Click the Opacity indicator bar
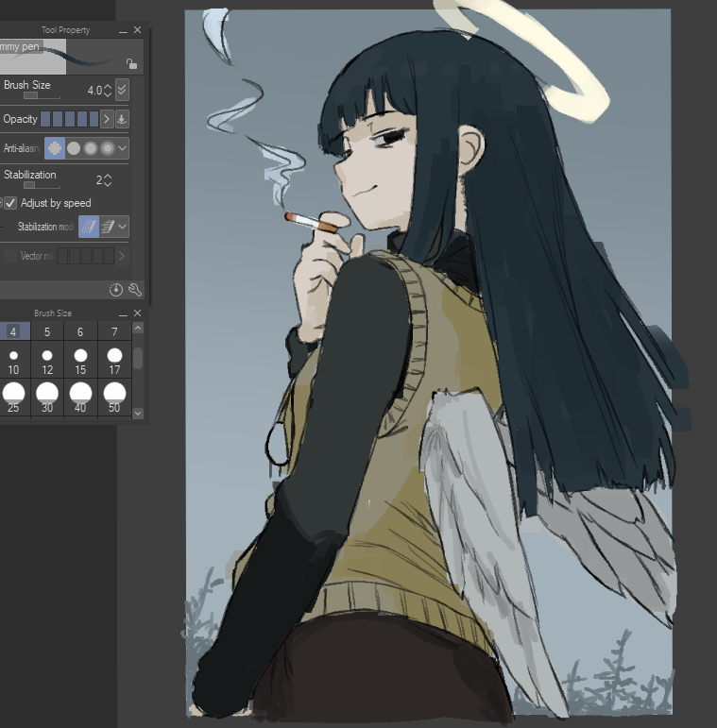 [70, 119]
